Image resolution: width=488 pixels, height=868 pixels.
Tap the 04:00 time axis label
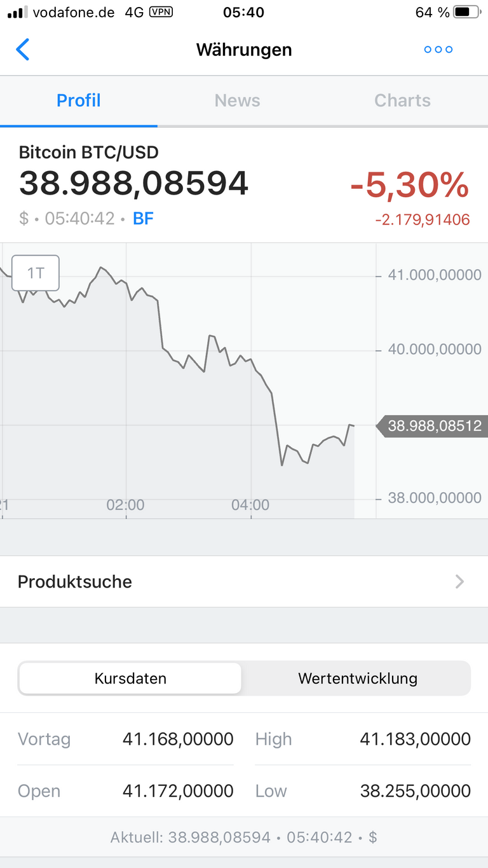[x=250, y=506]
